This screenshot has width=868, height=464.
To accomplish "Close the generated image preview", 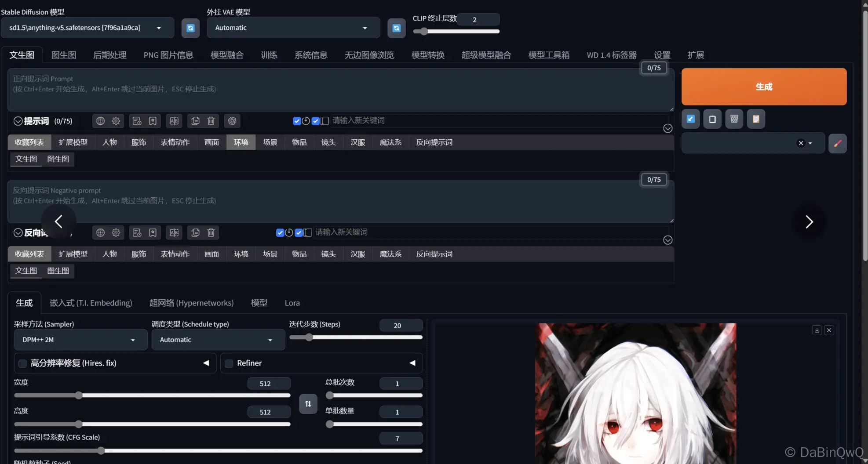I will coord(829,330).
